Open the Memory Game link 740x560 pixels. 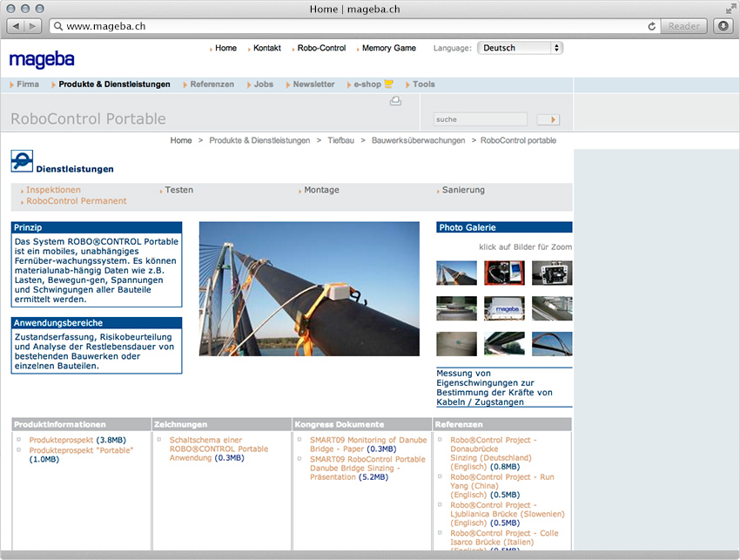389,48
